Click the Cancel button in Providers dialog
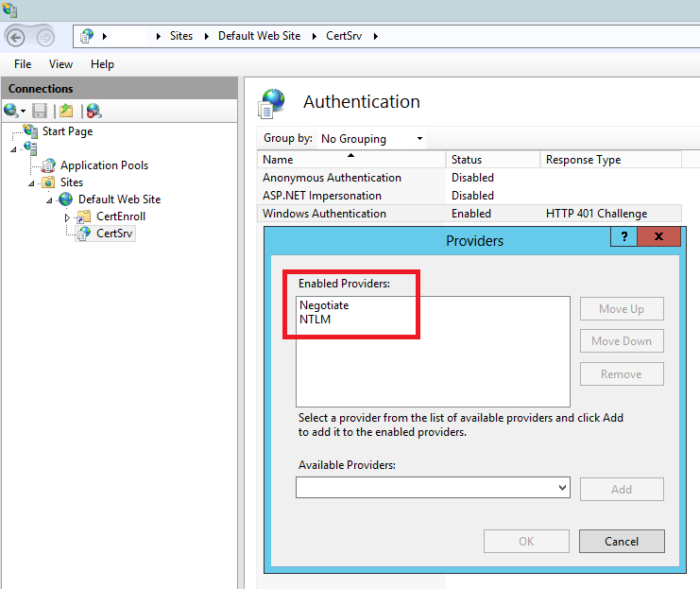This screenshot has height=589, width=700. pyautogui.click(x=621, y=541)
